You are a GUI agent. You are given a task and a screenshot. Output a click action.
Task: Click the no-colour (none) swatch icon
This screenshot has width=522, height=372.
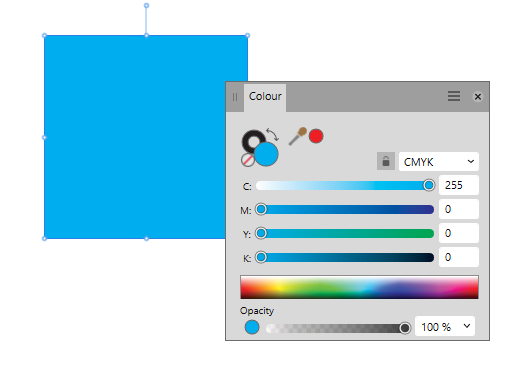tap(248, 160)
